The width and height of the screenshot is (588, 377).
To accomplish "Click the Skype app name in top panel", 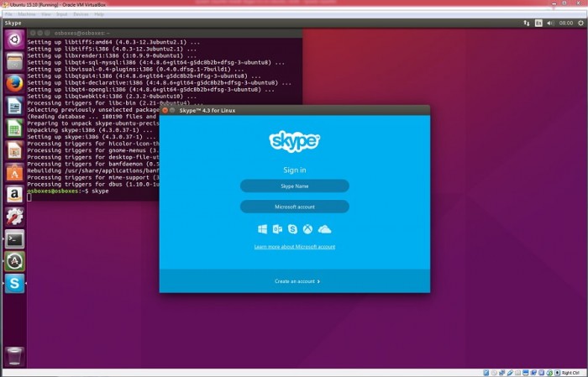I will coord(13,24).
